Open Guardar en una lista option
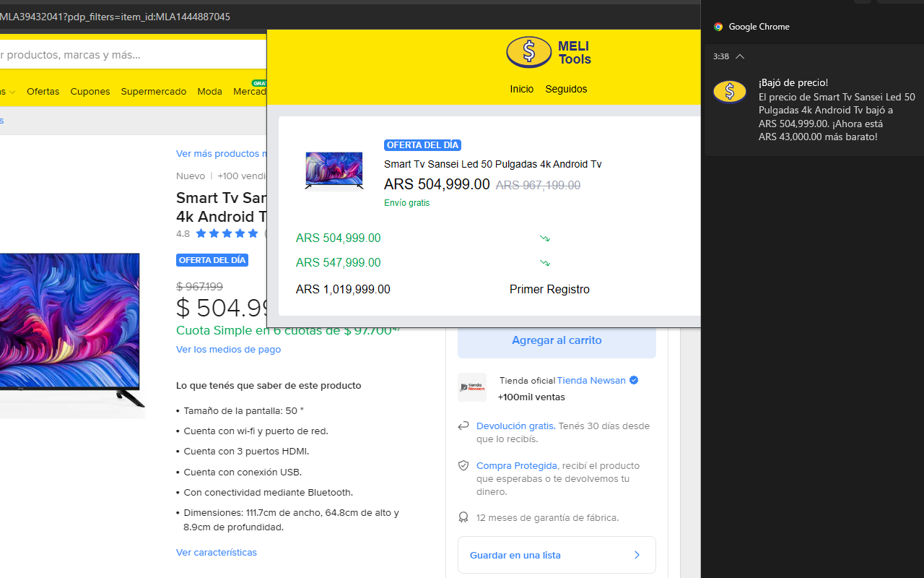The width and height of the screenshot is (924, 578). [557, 555]
